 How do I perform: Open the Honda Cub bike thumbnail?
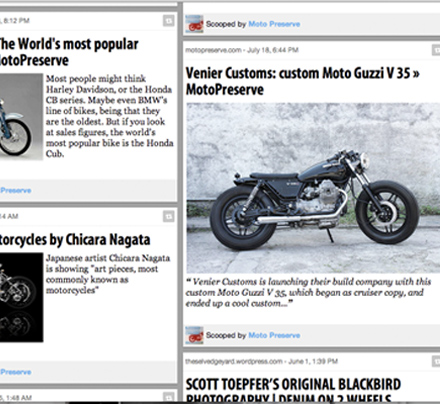coord(21,117)
